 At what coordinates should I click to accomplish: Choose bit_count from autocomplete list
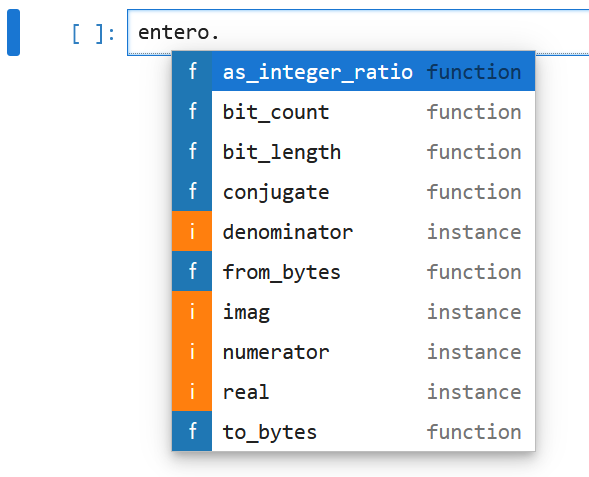click(x=353, y=111)
